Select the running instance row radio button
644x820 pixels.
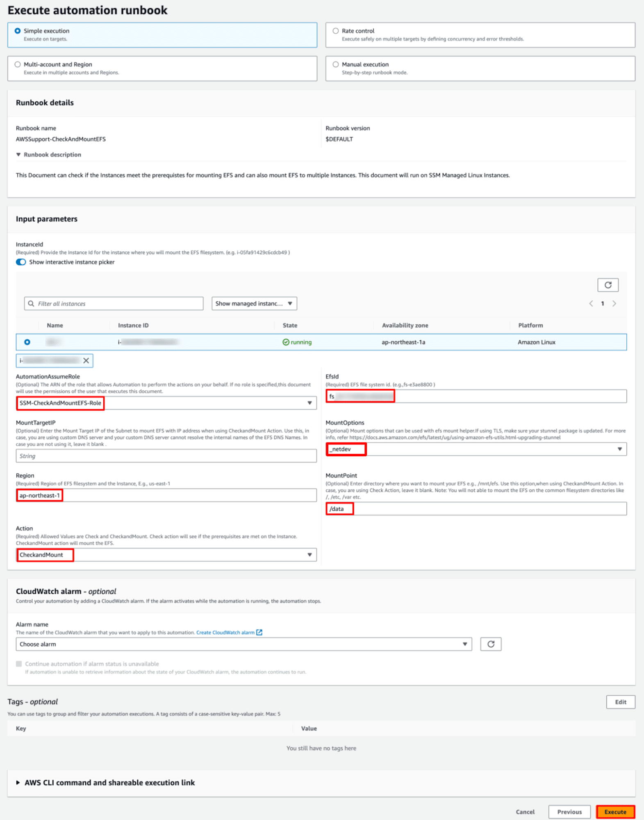point(27,342)
